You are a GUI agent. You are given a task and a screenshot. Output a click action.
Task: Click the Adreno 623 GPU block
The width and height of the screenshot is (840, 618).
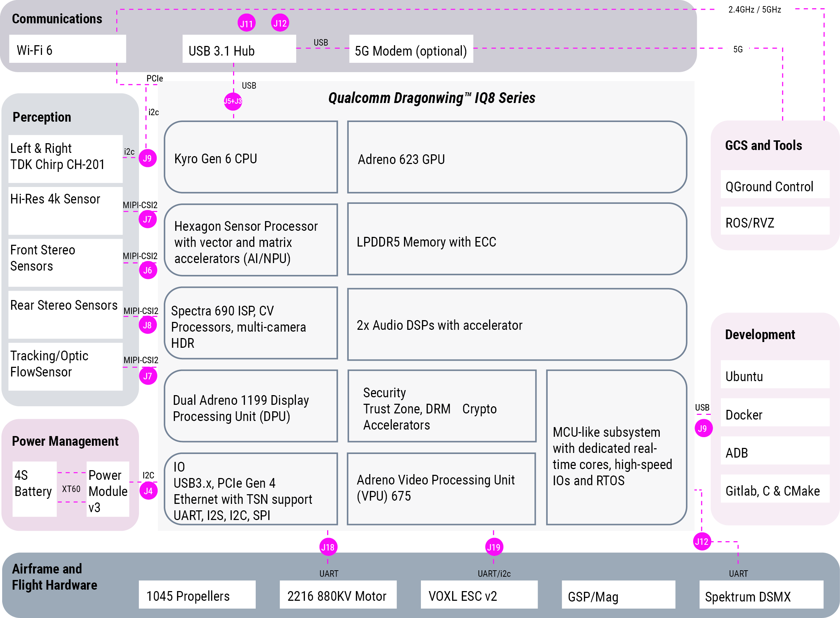point(517,157)
